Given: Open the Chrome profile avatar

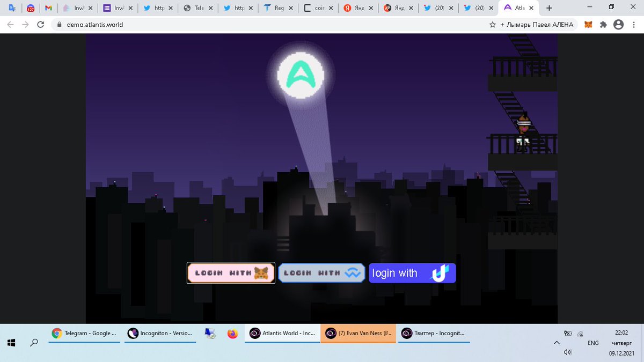Looking at the screenshot, I should (x=618, y=25).
